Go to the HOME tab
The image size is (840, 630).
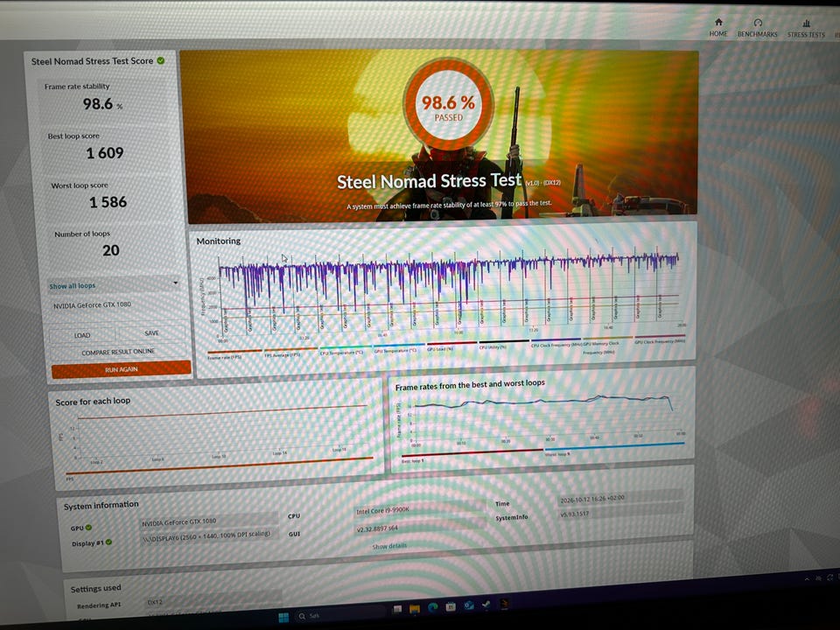[718, 27]
